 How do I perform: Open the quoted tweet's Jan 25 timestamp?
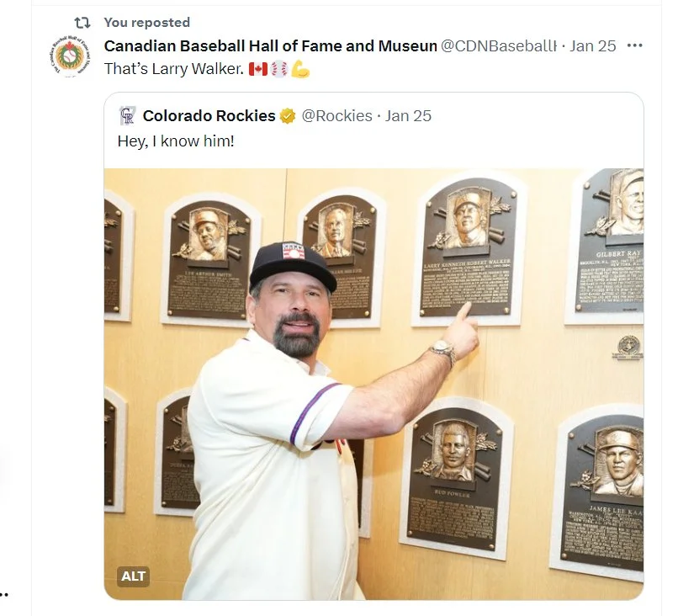click(x=408, y=116)
